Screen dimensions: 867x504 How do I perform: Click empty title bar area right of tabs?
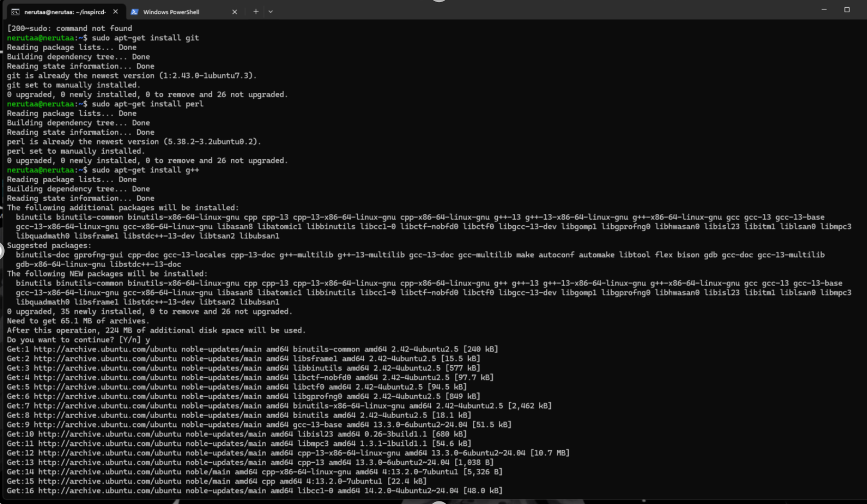511,10
